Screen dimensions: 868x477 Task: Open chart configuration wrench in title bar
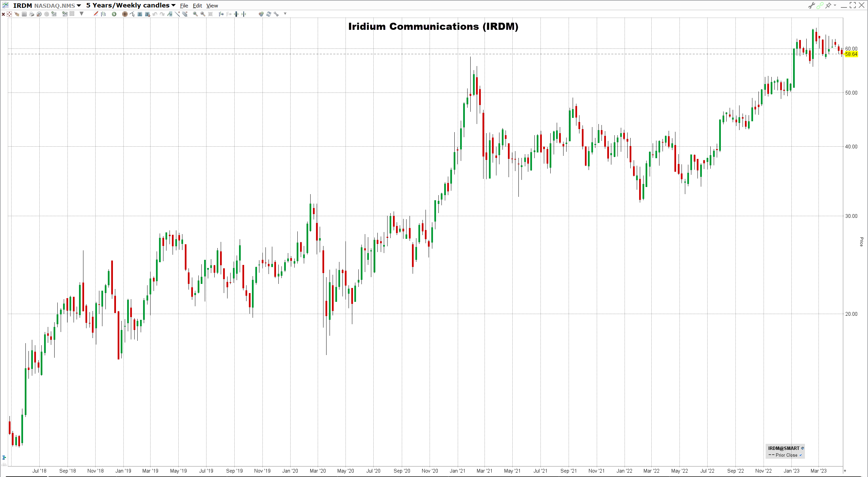click(x=811, y=5)
